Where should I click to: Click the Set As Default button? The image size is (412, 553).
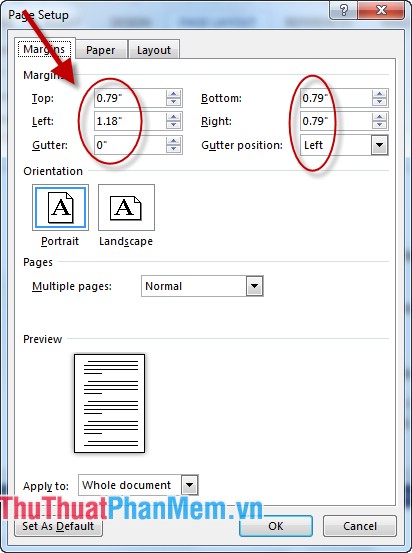click(x=59, y=526)
